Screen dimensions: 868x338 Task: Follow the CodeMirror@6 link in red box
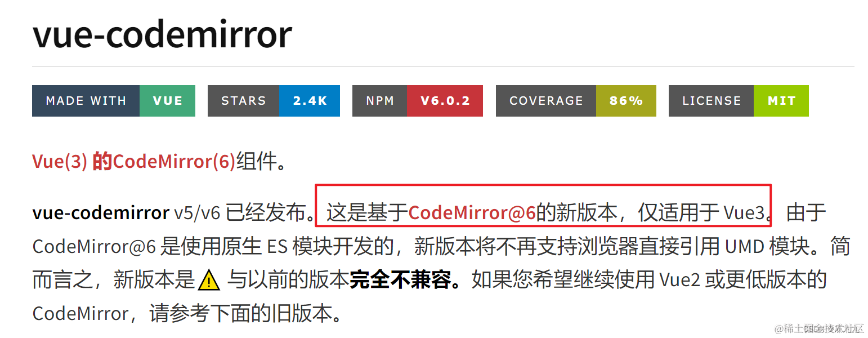coord(472,212)
